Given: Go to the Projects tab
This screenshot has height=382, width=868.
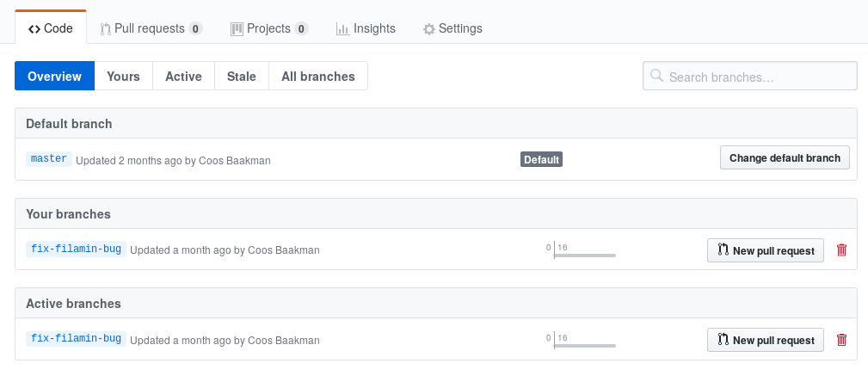Looking at the screenshot, I should [268, 28].
